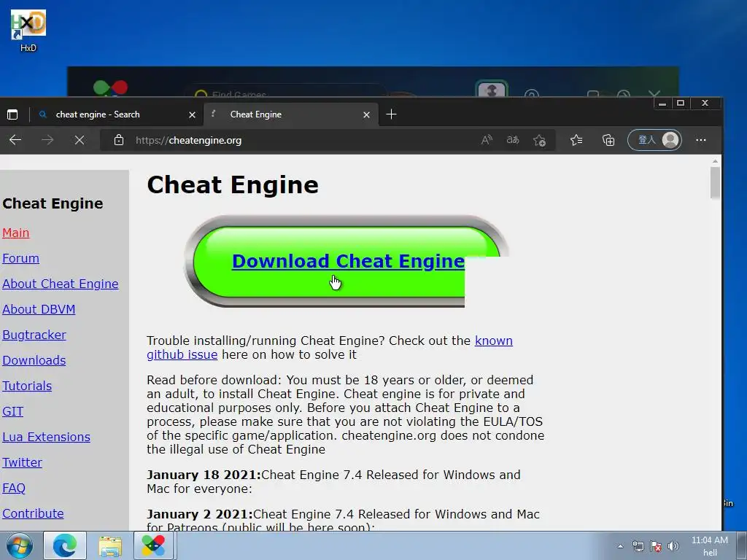
Task: Open the Bugtracker link
Action: [34, 335]
